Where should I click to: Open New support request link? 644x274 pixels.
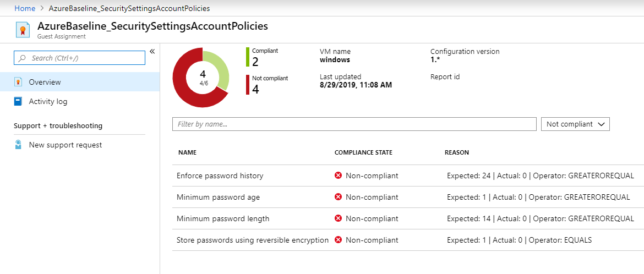[65, 145]
